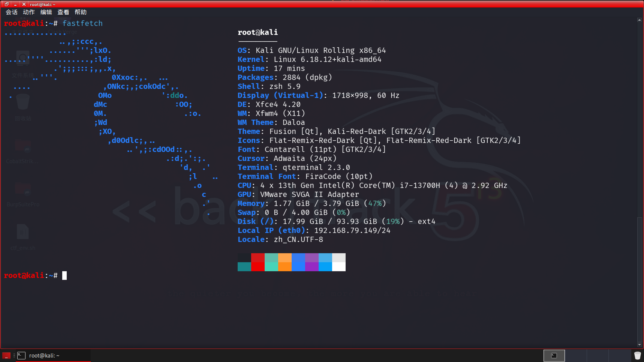
Task: Minimize the root@kali terminal window
Action: (x=15, y=4)
